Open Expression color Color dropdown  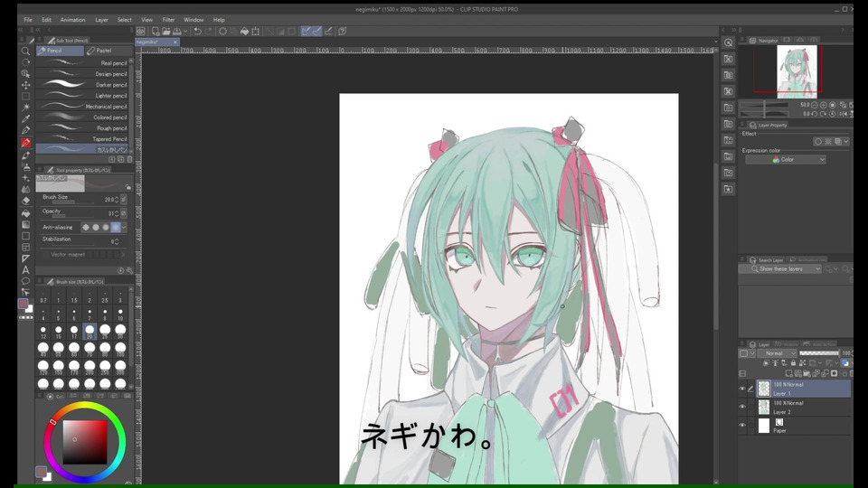(x=785, y=160)
